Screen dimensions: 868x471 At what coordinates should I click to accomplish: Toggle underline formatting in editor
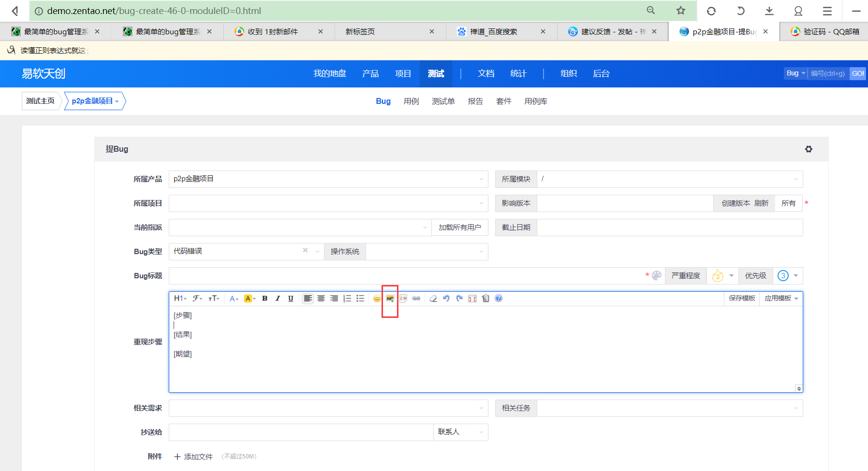point(291,299)
